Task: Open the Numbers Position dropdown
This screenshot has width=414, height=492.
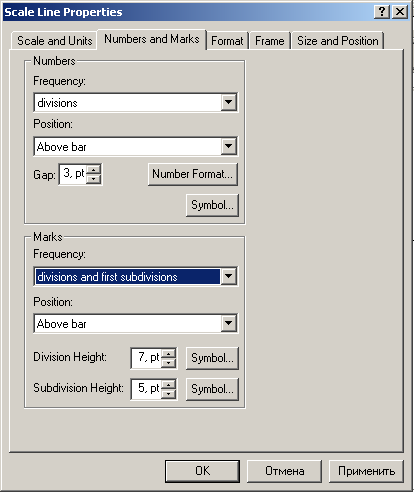Action: point(229,146)
